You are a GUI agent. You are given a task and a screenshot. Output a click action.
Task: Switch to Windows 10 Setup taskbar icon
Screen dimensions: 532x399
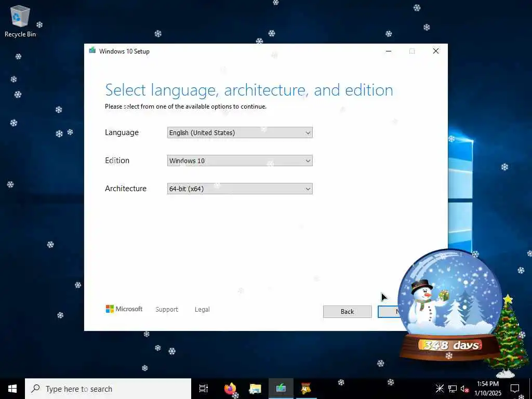pos(281,389)
